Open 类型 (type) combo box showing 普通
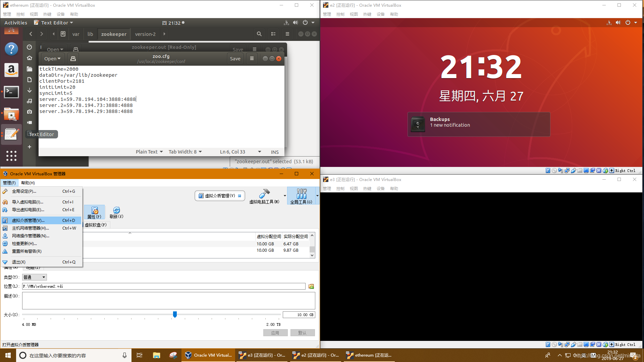The height and width of the screenshot is (362, 644). pyautogui.click(x=35, y=278)
